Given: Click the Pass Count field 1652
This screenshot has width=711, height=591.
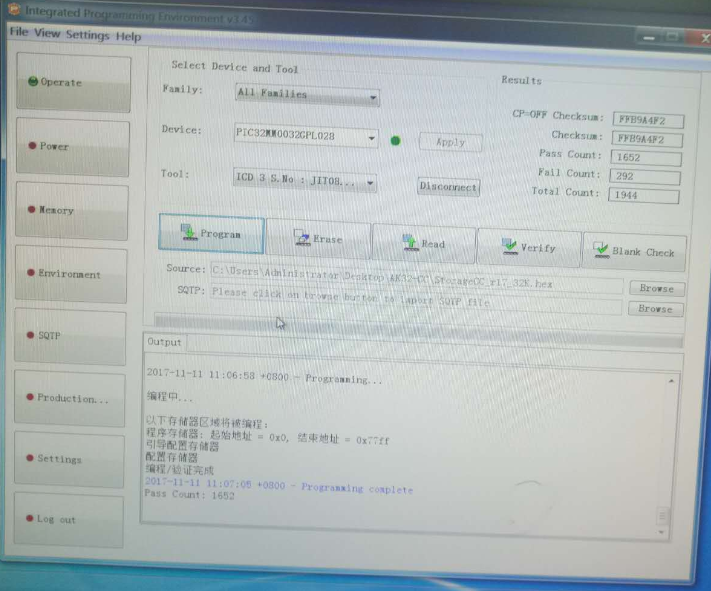Looking at the screenshot, I should click(x=646, y=158).
